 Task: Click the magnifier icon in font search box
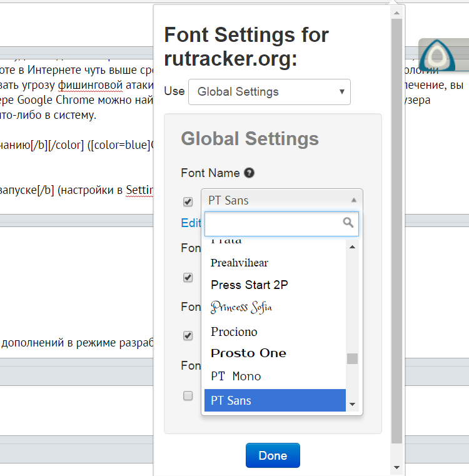point(348,223)
